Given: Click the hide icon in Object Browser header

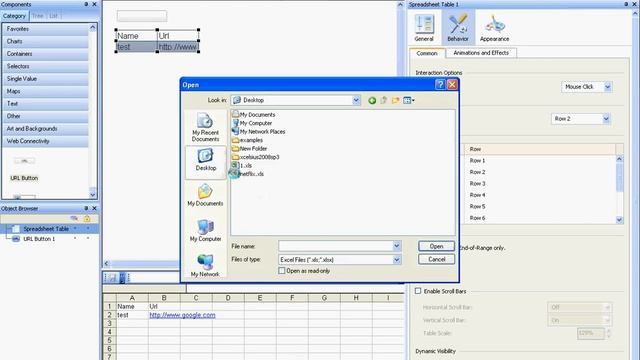Looking at the screenshot, I should pos(74,219).
